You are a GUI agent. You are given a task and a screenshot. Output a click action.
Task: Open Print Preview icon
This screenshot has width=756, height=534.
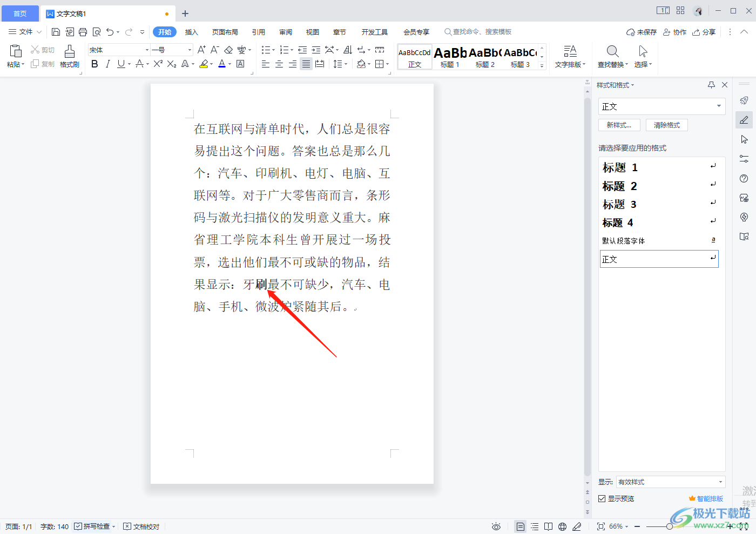pos(97,32)
